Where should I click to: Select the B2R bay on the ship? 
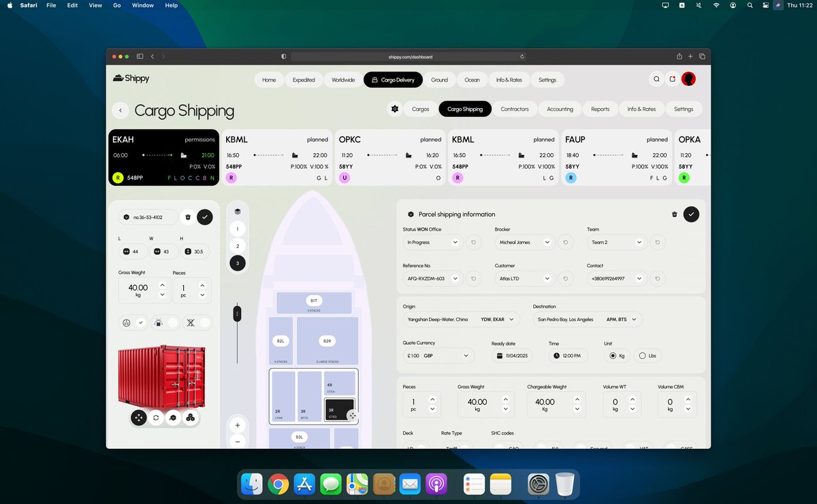(327, 341)
